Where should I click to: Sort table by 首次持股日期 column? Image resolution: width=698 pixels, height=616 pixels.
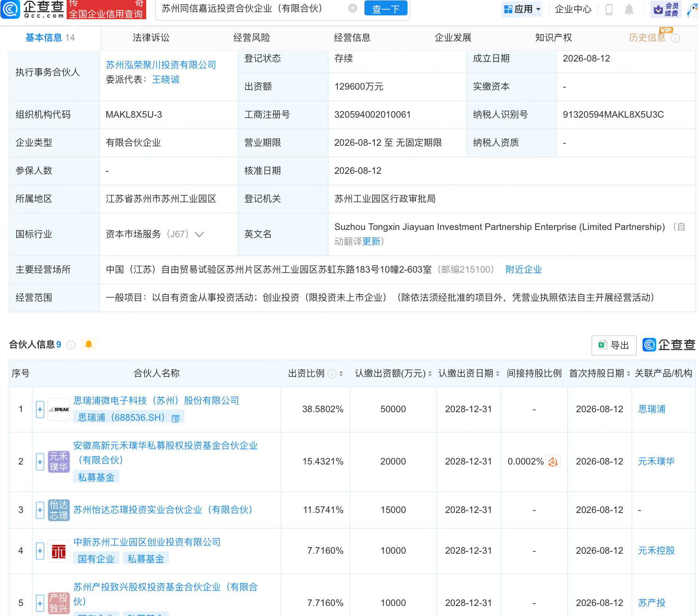pyautogui.click(x=628, y=373)
